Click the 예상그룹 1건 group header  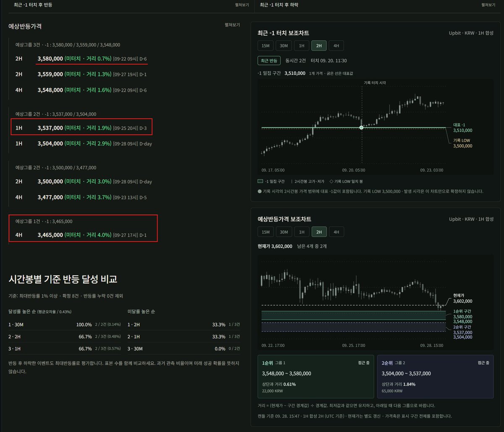coord(44,221)
